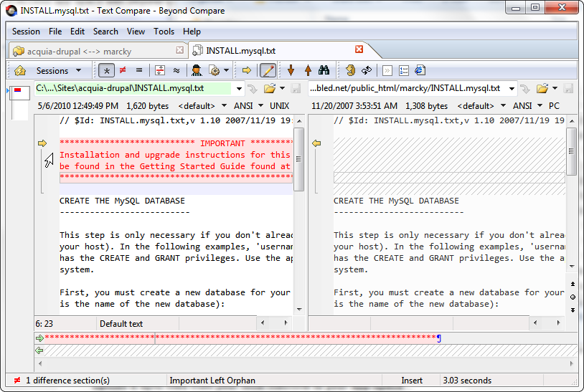Save right file with disk icon
Viewport: 584px width, 392px height.
tap(568, 89)
